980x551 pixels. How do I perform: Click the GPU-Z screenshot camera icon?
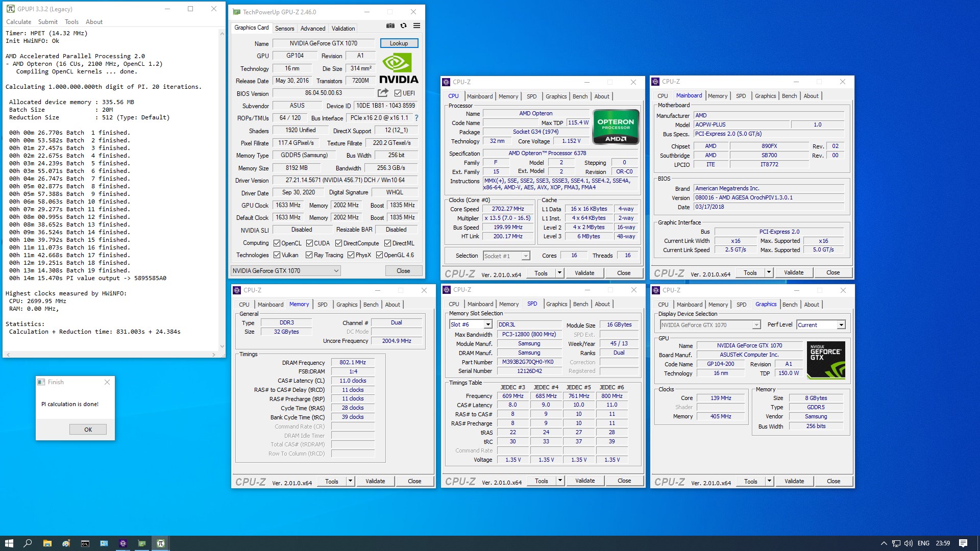click(390, 26)
